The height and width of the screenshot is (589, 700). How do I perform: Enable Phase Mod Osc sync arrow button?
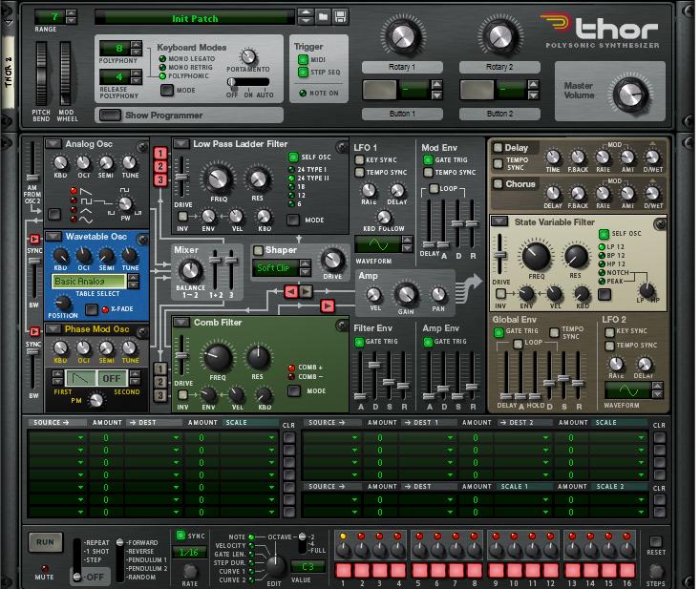(34, 331)
